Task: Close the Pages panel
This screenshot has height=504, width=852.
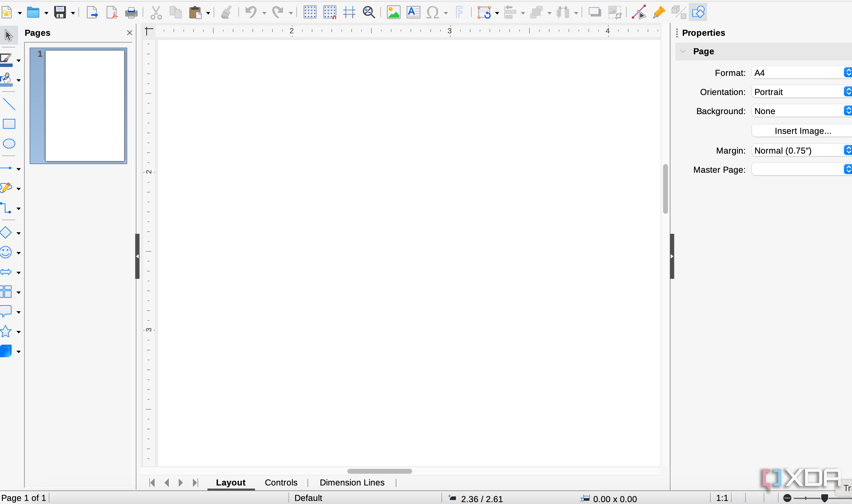Action: [x=129, y=33]
